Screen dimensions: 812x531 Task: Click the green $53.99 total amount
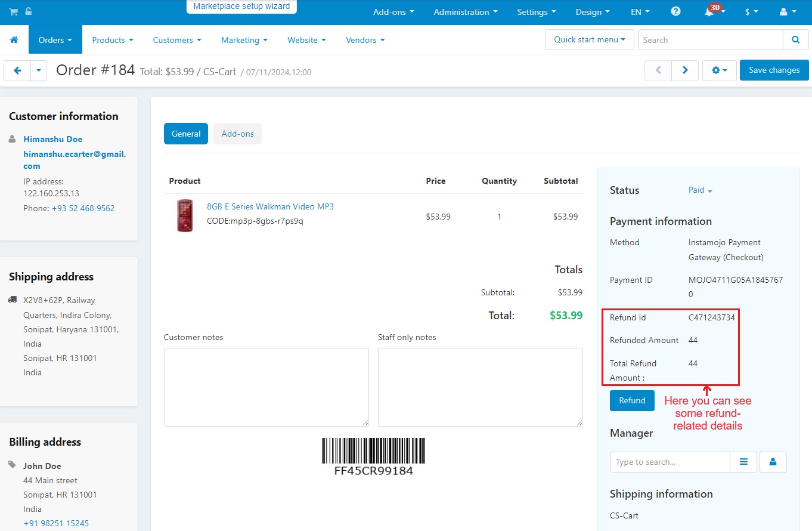pyautogui.click(x=566, y=316)
